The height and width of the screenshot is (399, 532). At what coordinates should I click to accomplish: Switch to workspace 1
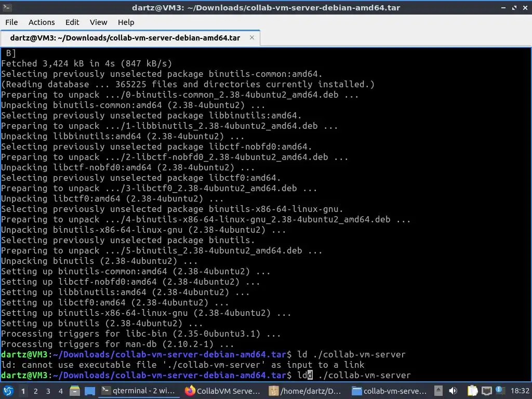pyautogui.click(x=23, y=391)
